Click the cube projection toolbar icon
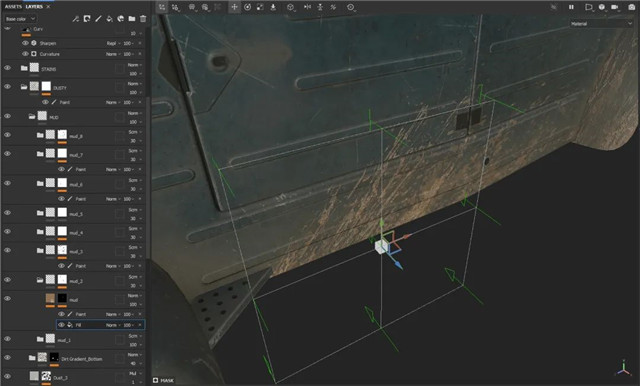This screenshot has width=640, height=386. pyautogui.click(x=291, y=7)
